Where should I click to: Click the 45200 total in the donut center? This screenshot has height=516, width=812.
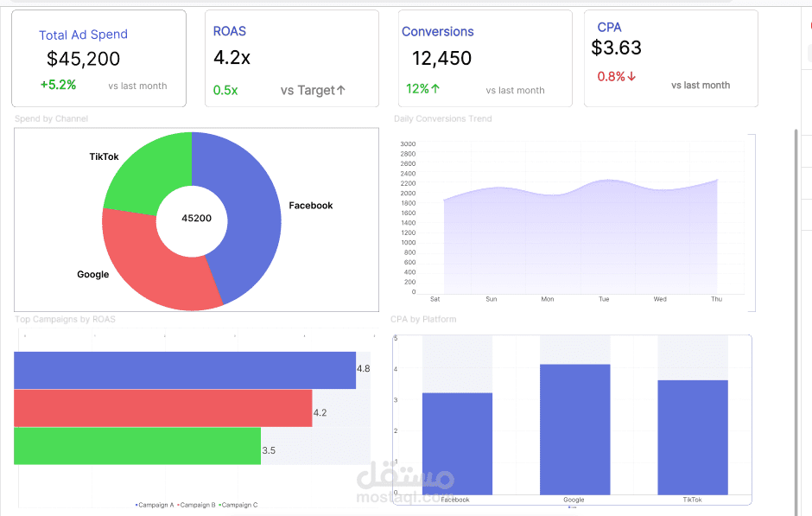195,219
